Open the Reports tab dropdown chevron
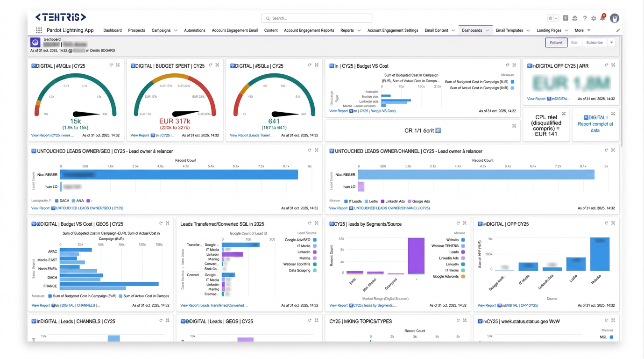The image size is (644, 359). (359, 30)
